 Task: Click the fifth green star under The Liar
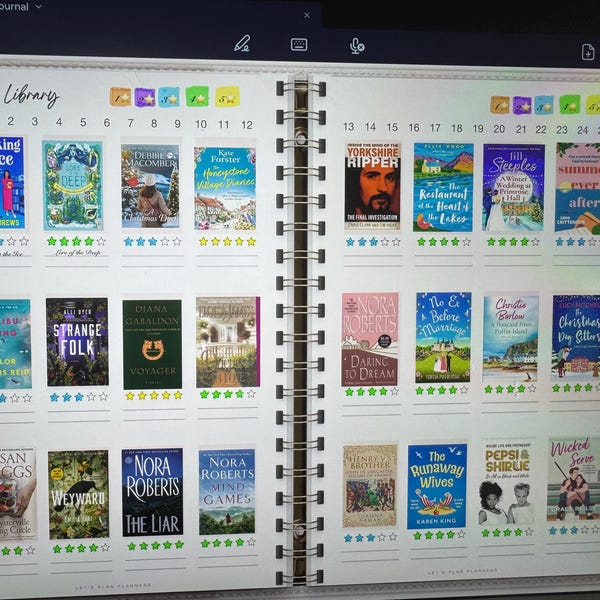tap(179, 545)
